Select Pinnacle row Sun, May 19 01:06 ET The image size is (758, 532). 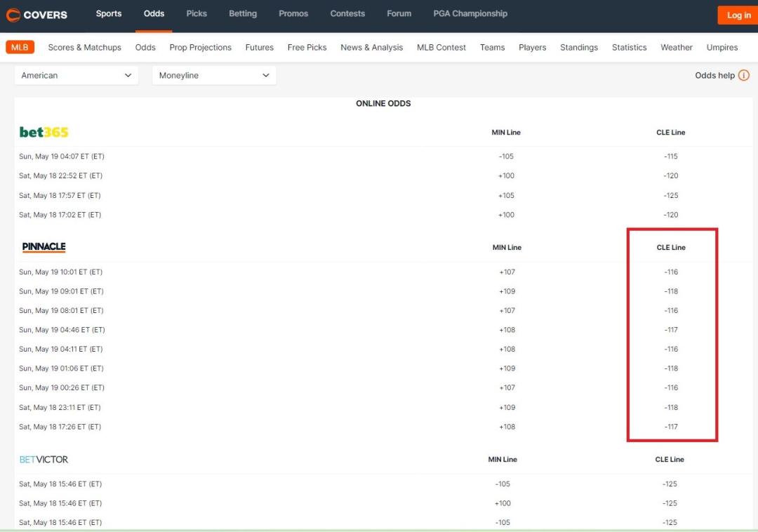click(x=383, y=368)
